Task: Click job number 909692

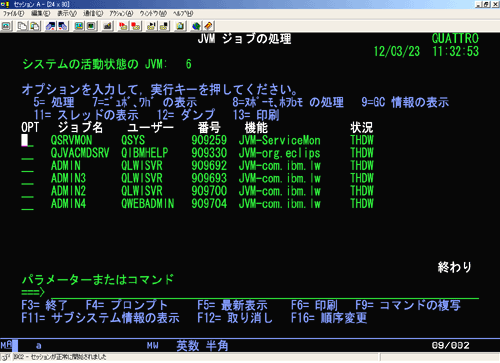Action: (209, 166)
